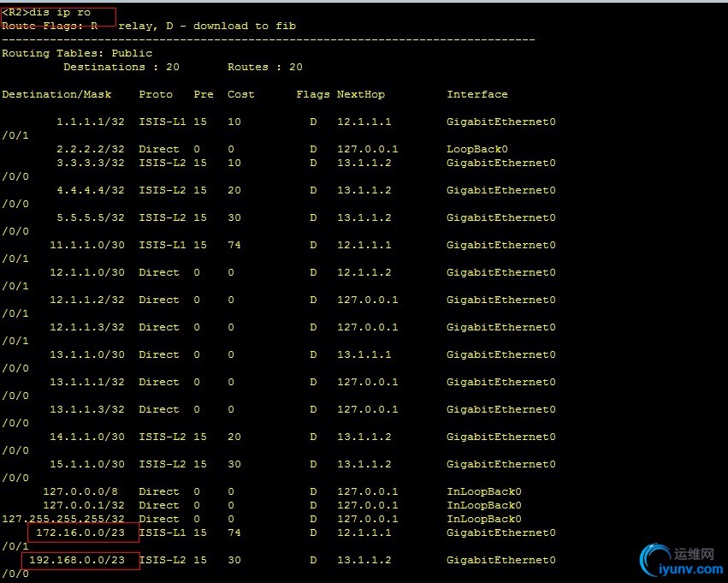Click cost 74 in the 172.16.0.0/23 row
Viewport: 728px width, 583px height.
pos(234,532)
